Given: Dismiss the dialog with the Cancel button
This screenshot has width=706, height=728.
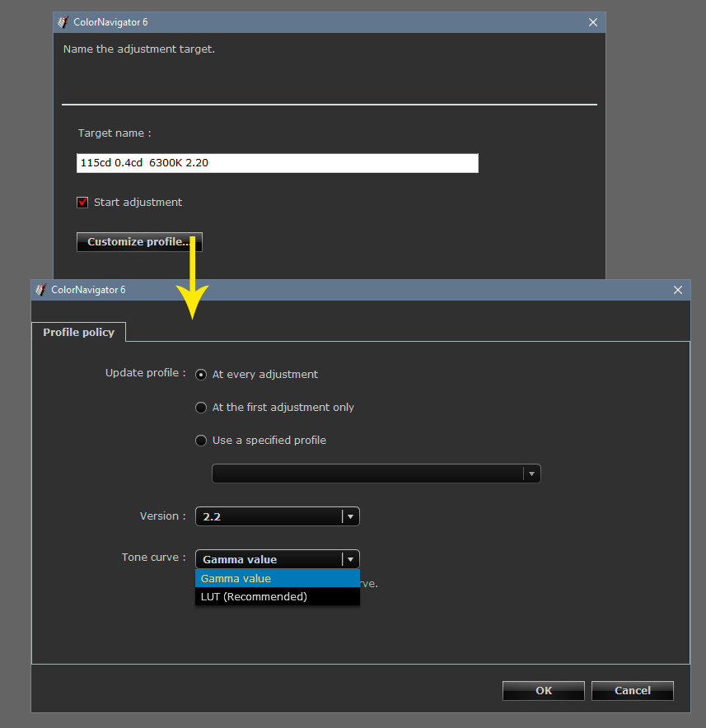Looking at the screenshot, I should [x=632, y=690].
